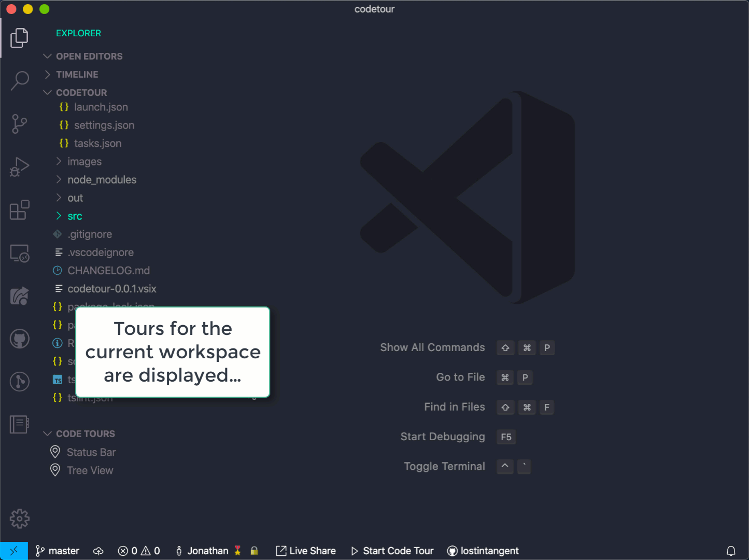Open the Run and Debug view icon
Viewport: 749px width, 560px height.
(19, 167)
